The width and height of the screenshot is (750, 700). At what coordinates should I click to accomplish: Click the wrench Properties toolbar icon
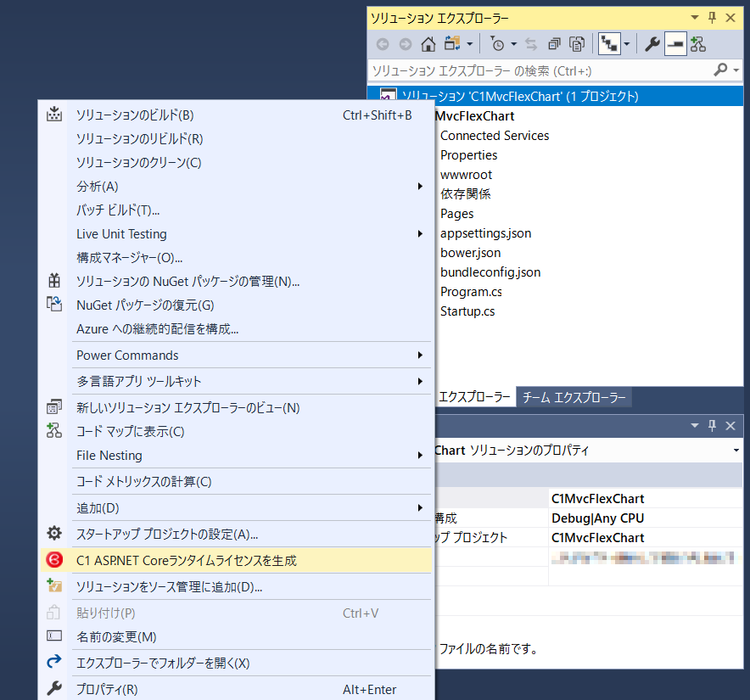point(652,44)
